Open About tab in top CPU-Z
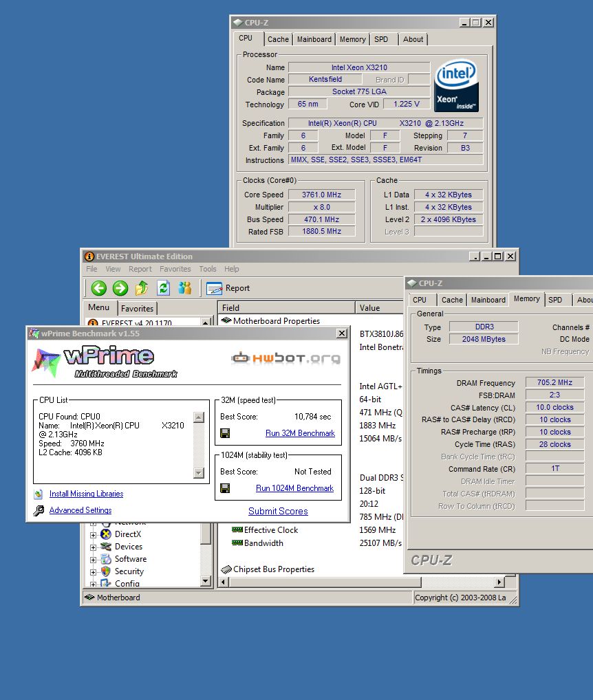 pos(413,39)
